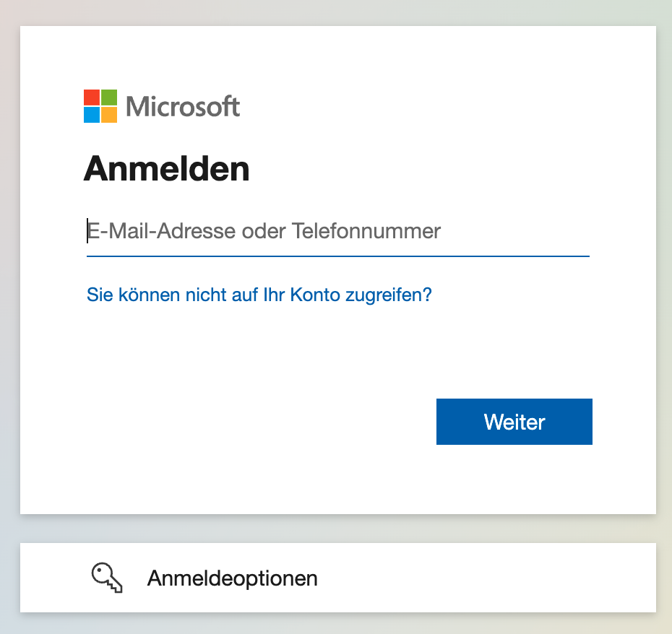The width and height of the screenshot is (672, 634).
Task: Click the blue Weiter button
Action: point(514,422)
